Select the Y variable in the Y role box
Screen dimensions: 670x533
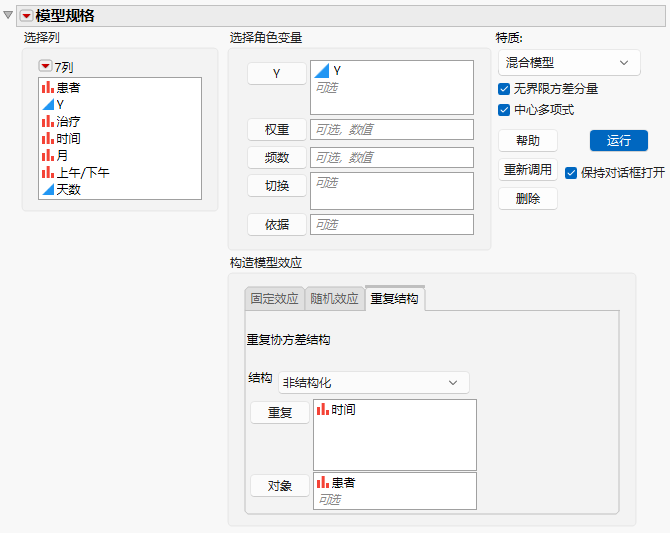(337, 71)
